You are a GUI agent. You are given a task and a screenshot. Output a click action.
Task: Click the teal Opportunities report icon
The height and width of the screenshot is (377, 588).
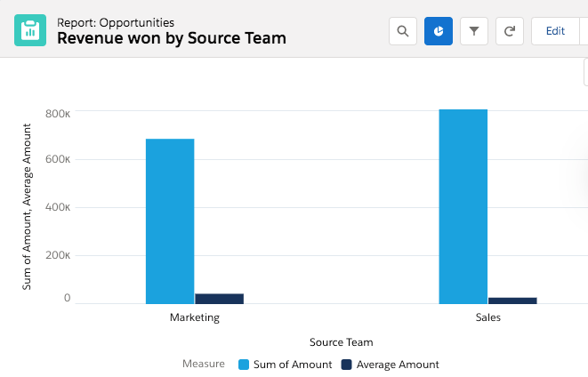(x=30, y=30)
